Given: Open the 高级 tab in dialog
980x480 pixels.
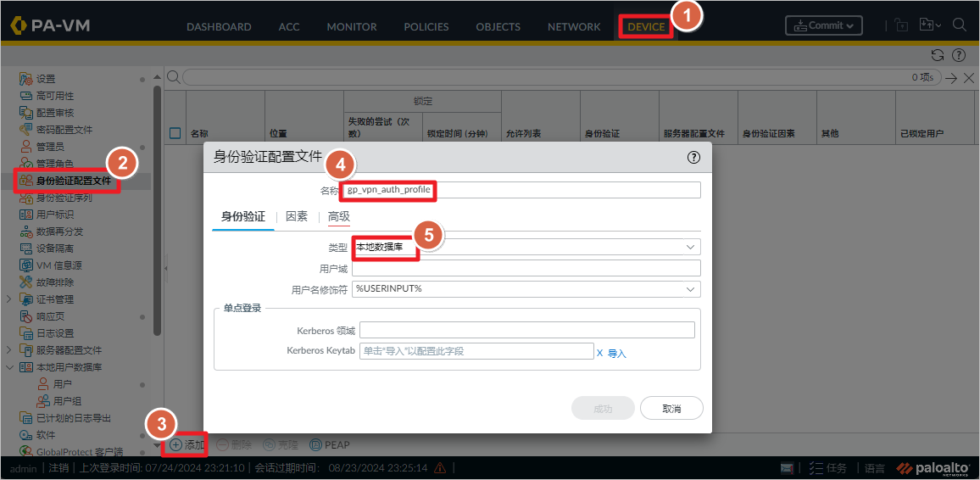Looking at the screenshot, I should point(339,217).
